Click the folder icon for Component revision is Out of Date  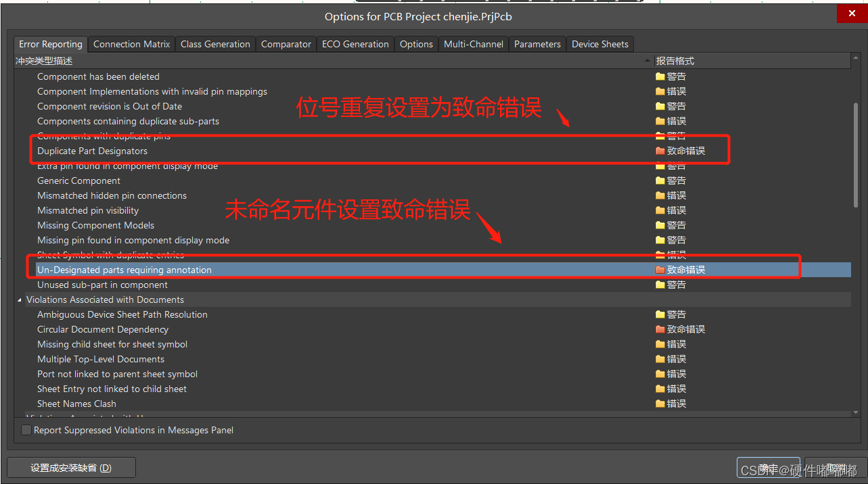pos(660,106)
